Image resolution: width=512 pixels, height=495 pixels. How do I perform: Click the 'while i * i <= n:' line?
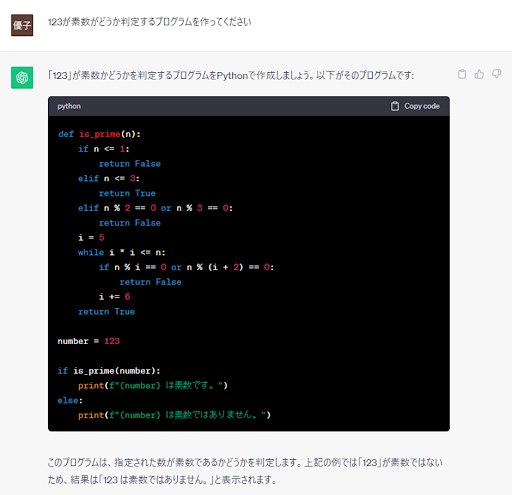pos(122,252)
